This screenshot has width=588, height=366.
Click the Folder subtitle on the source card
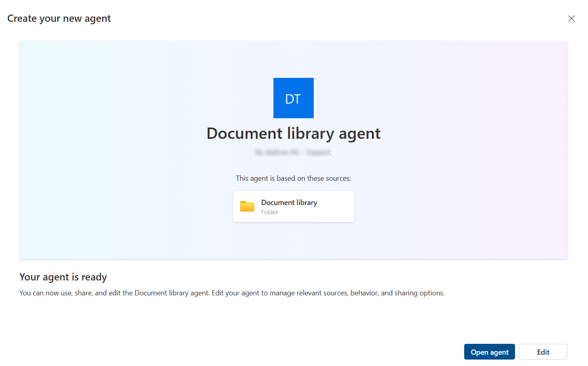pyautogui.click(x=269, y=212)
